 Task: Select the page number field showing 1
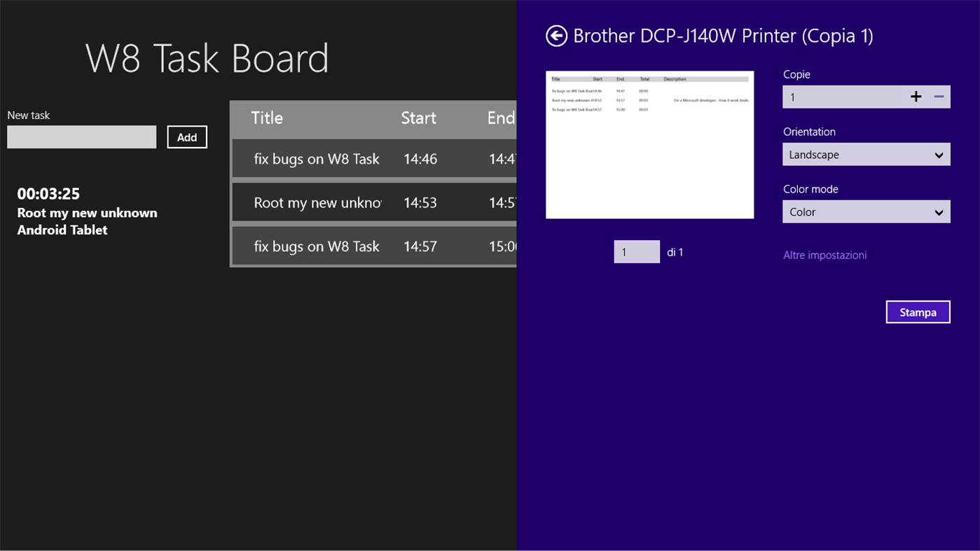pos(637,251)
